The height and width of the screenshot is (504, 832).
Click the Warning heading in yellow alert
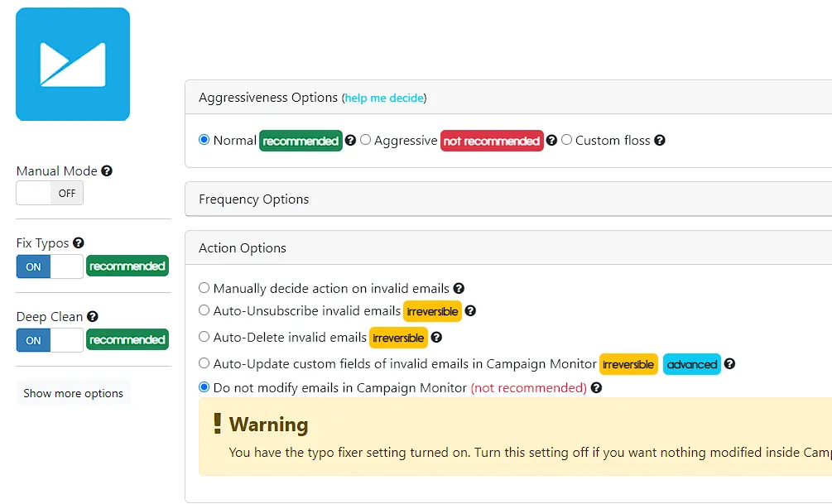[268, 425]
